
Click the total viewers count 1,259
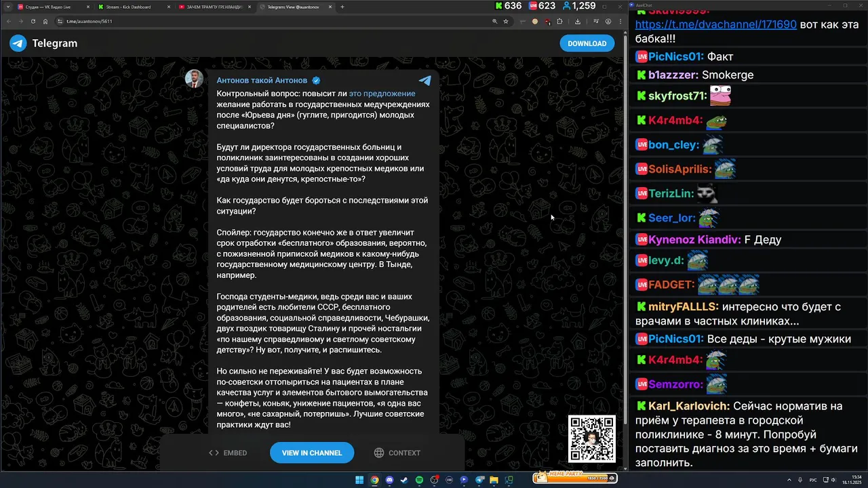(578, 6)
